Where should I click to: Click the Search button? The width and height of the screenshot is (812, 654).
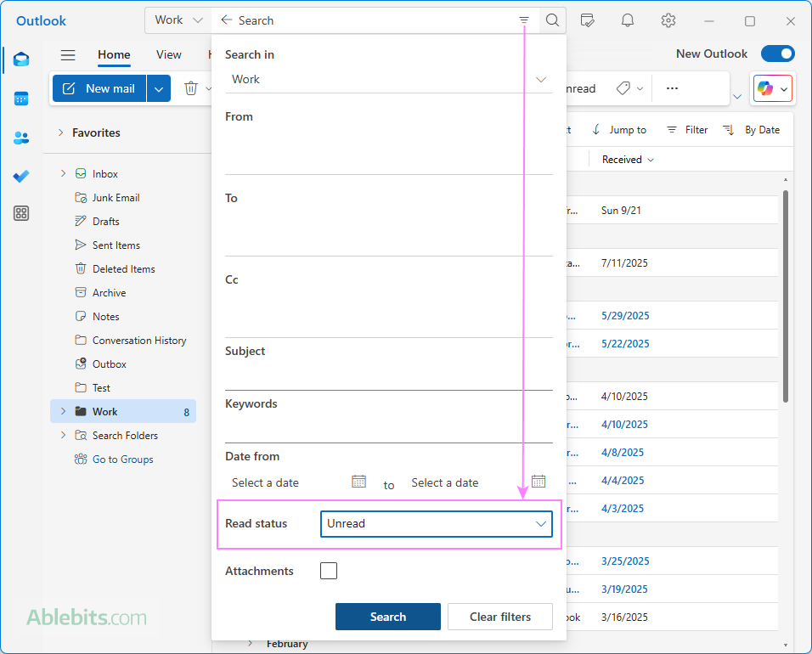point(387,617)
